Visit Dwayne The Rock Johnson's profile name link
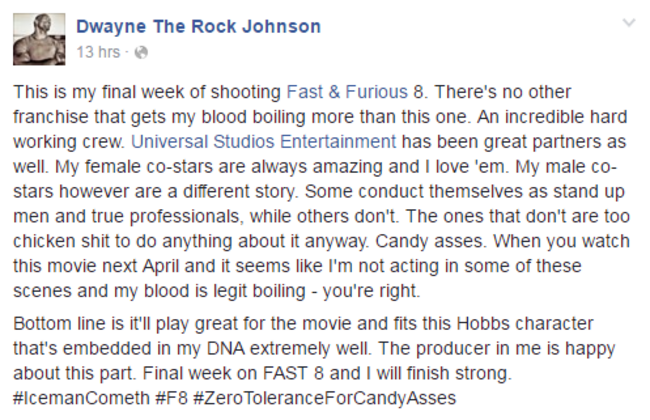Screen dimensions: 650x420 [x=199, y=26]
